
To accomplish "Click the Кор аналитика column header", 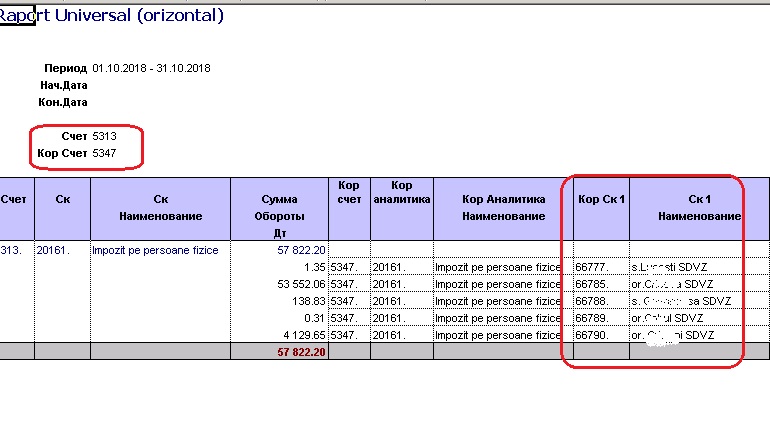I will click(402, 209).
